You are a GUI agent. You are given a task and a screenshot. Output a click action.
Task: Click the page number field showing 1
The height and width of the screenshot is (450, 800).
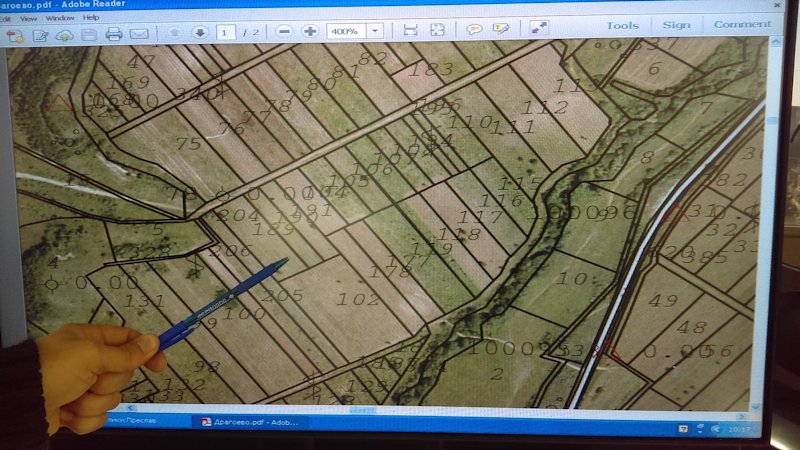pyautogui.click(x=225, y=33)
